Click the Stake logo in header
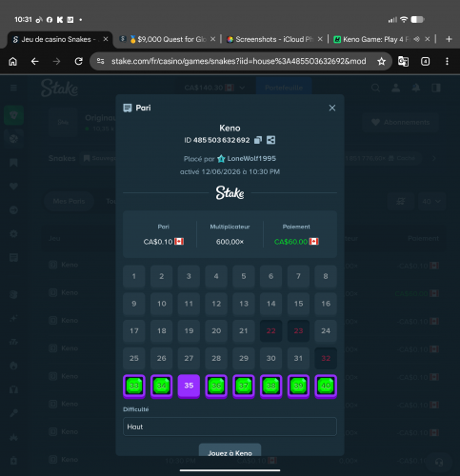 coord(59,88)
